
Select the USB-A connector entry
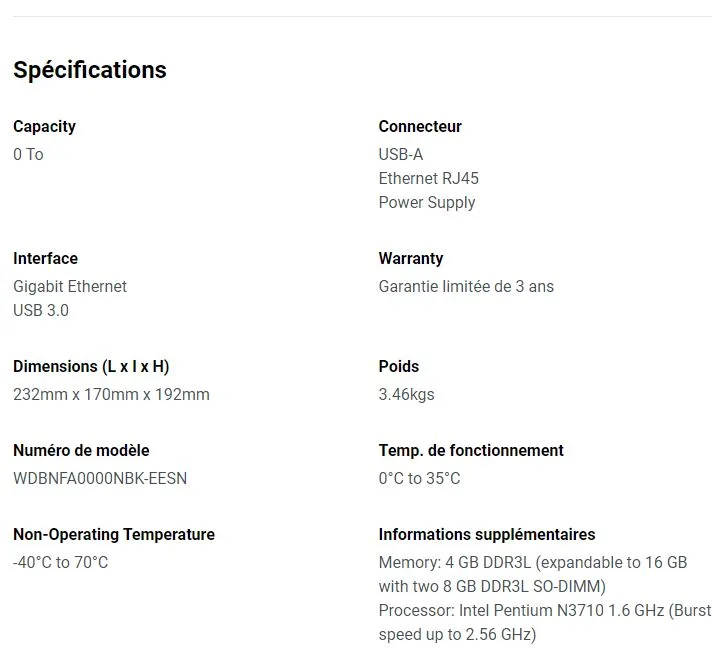pyautogui.click(x=401, y=154)
